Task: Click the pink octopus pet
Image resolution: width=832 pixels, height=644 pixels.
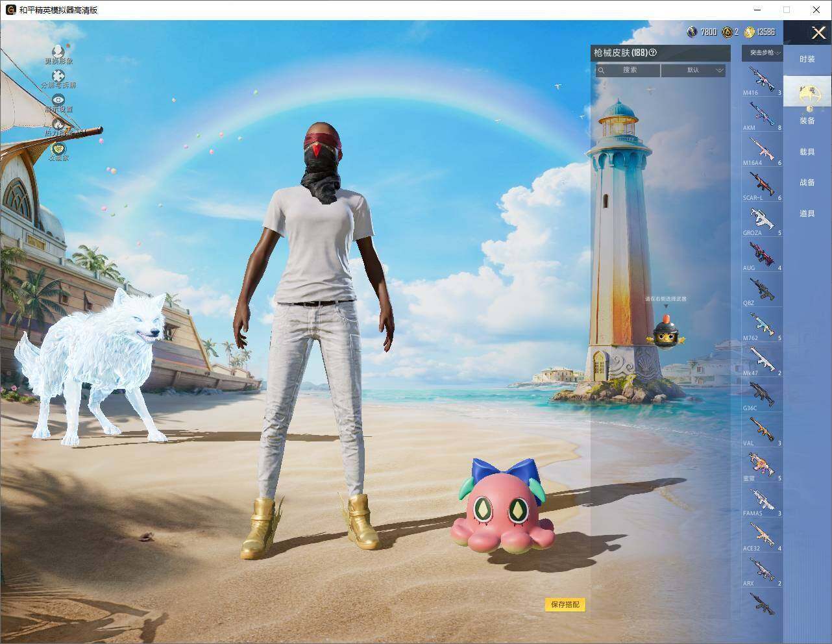Action: coord(502,508)
